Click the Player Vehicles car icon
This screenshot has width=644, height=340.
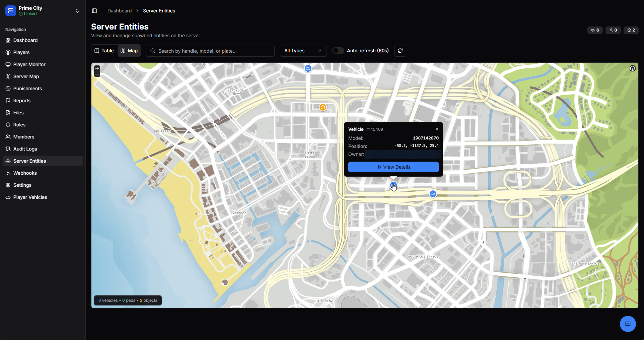[8, 197]
